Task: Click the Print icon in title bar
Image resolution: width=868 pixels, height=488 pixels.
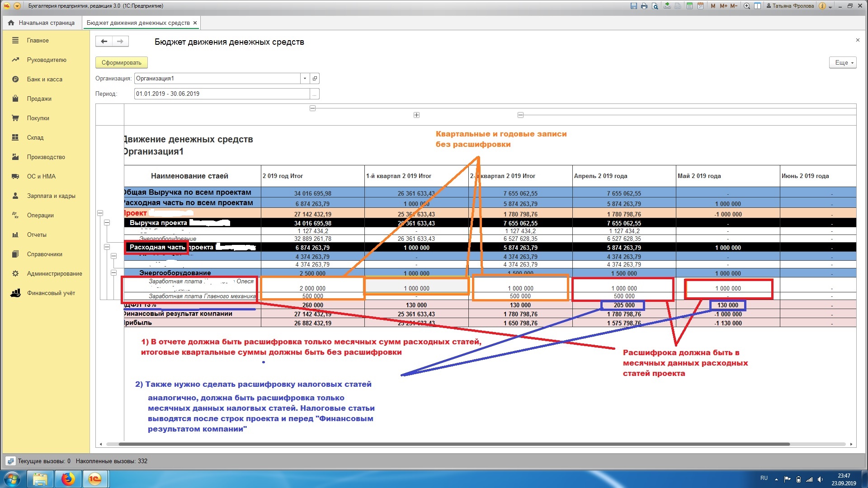Action: (x=644, y=6)
